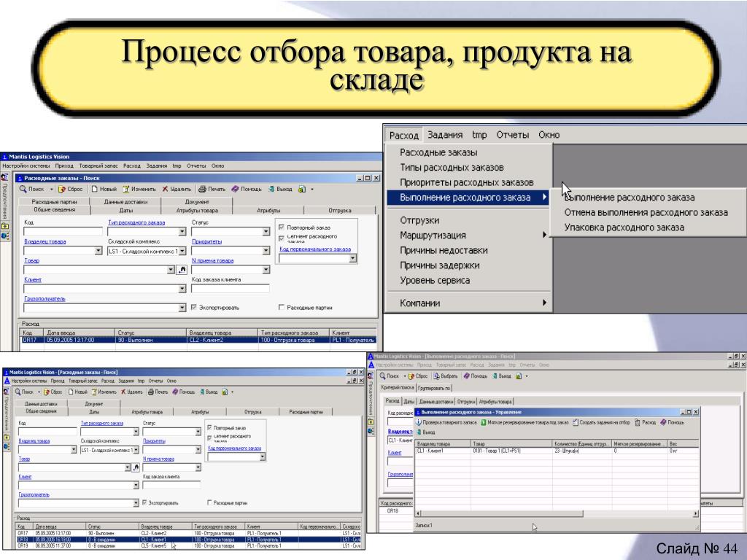Click Приоритеты link in lower Расходные заказы window

tap(154, 441)
